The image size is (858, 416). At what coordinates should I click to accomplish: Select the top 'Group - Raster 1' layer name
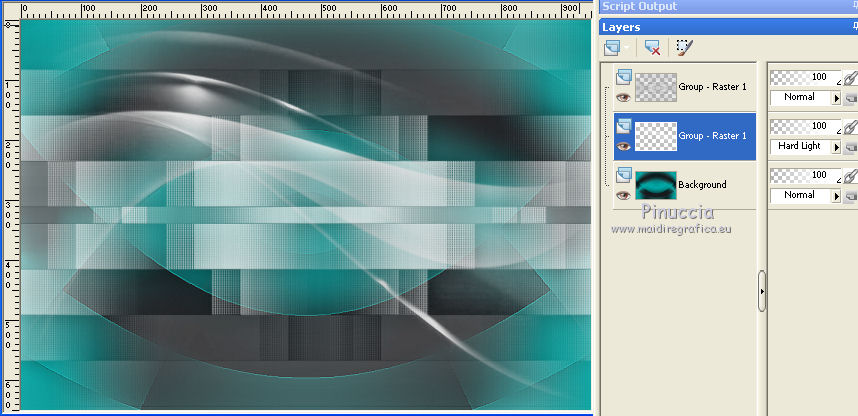712,86
